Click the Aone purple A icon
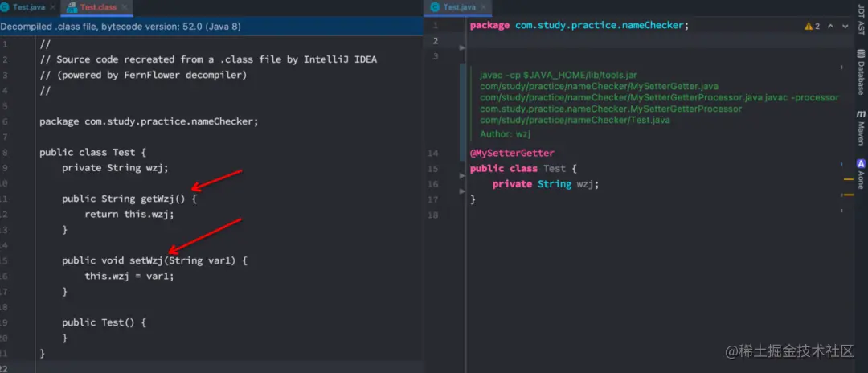868x373 pixels. pyautogui.click(x=861, y=164)
